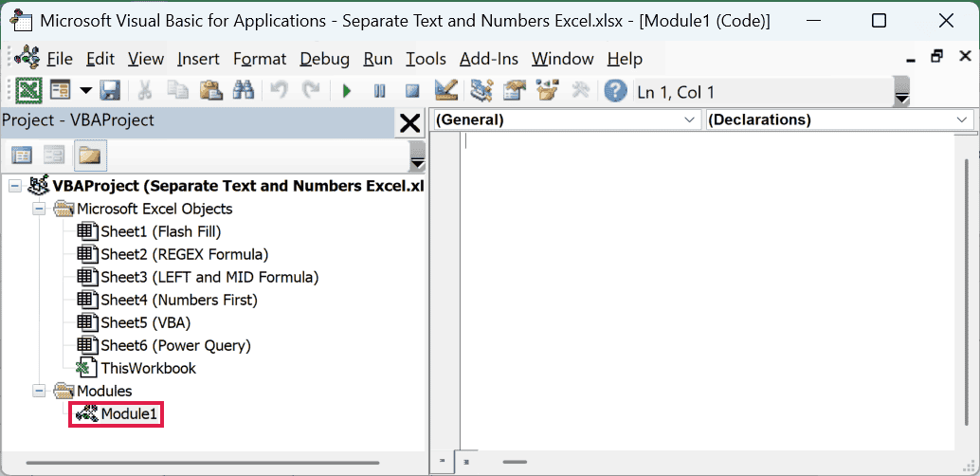Open the View menu
Screen dimensions: 980x476
[x=146, y=59]
